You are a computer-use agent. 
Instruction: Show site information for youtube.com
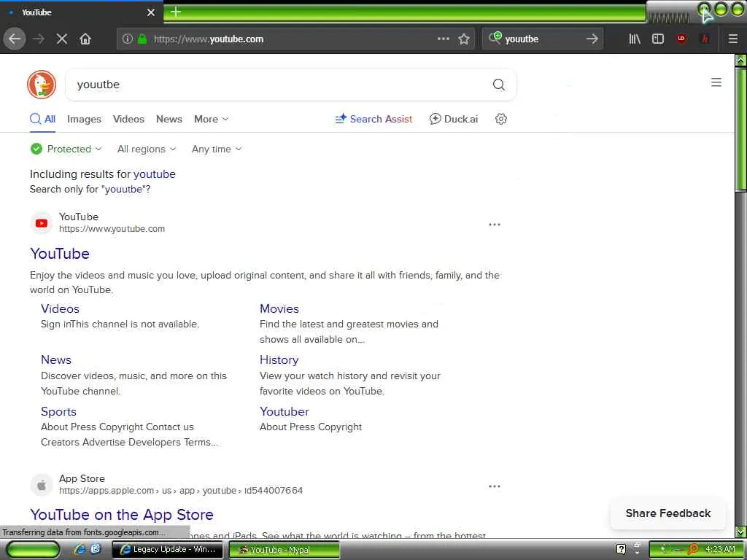click(x=127, y=39)
